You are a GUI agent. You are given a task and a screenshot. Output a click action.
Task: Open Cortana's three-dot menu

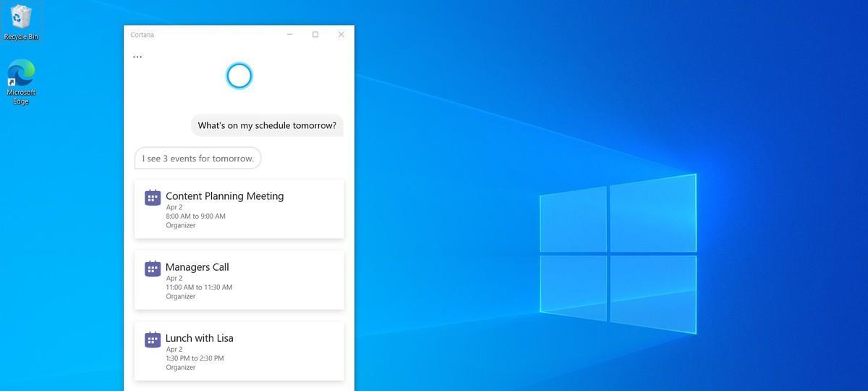[x=137, y=56]
